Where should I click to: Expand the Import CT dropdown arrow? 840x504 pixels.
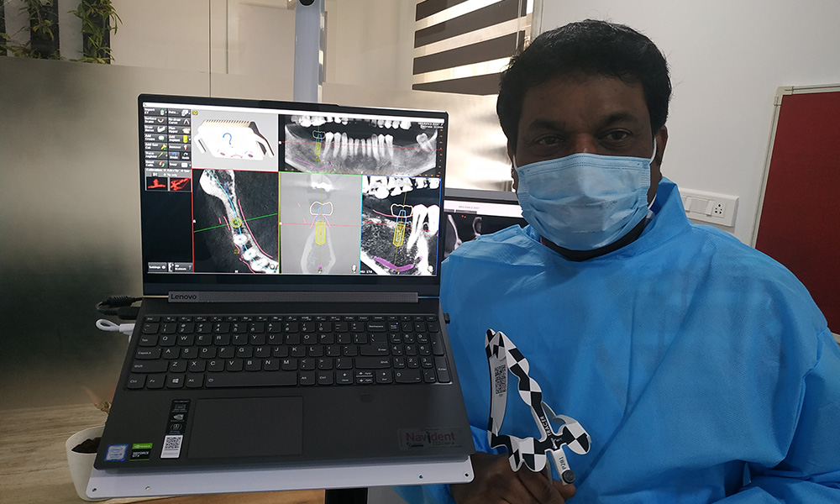click(166, 112)
